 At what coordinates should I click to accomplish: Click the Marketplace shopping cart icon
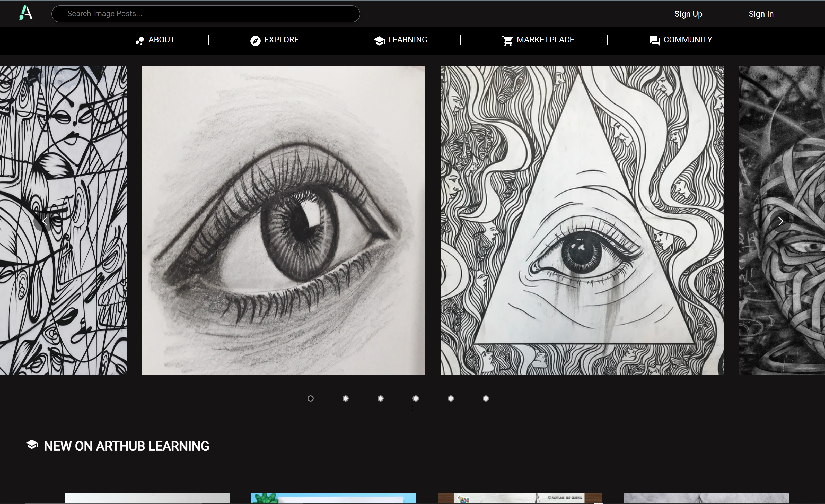tap(507, 40)
